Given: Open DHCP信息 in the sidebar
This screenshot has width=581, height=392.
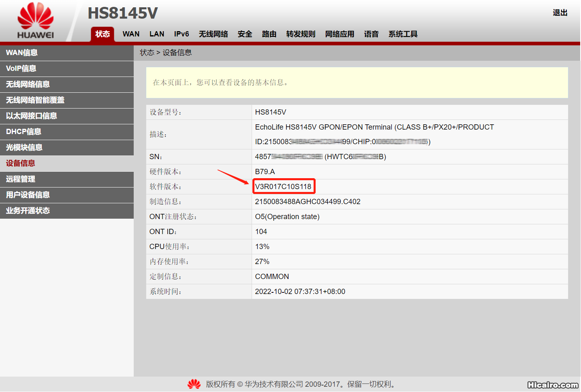Looking at the screenshot, I should [x=67, y=132].
